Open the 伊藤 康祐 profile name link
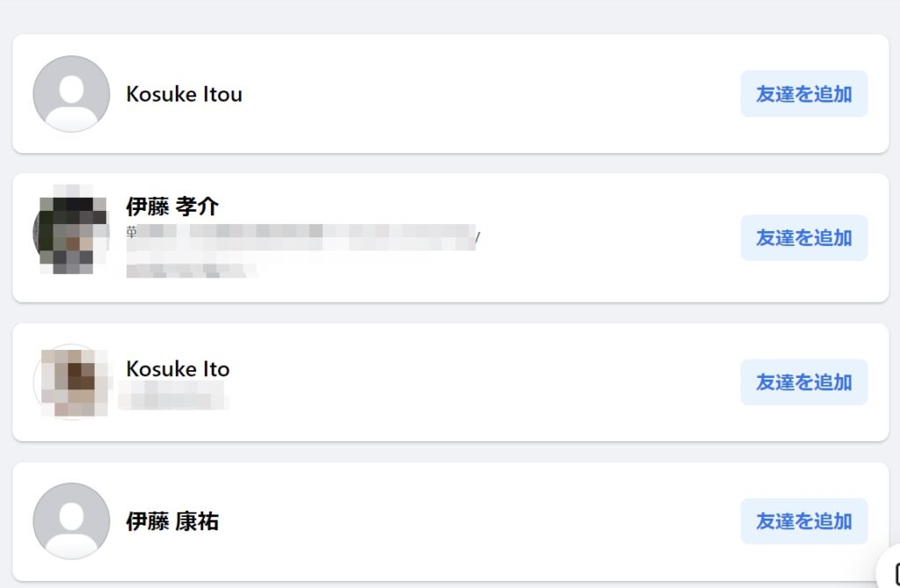900x588 pixels. pyautogui.click(x=172, y=521)
